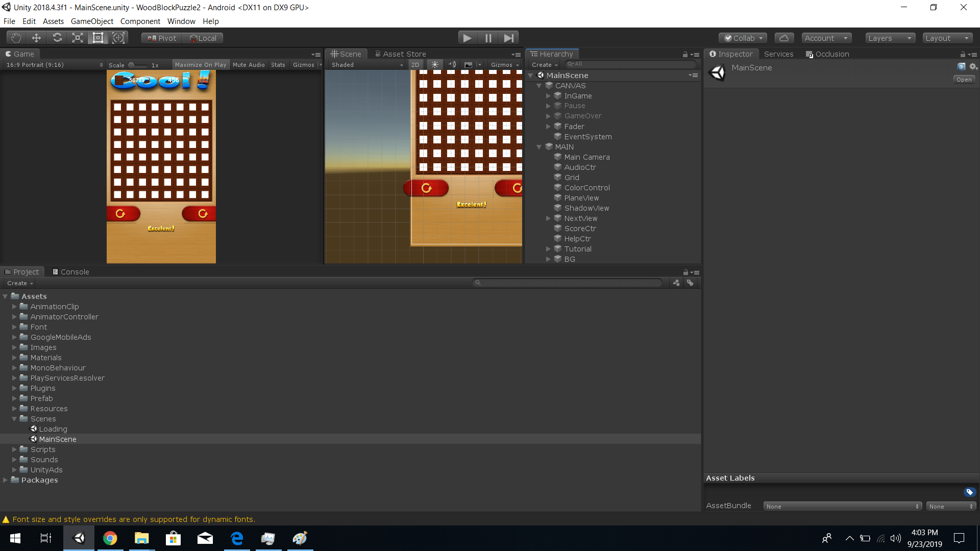Expand the Prefab folder in Project
The width and height of the screenshot is (980, 551).
click(14, 398)
